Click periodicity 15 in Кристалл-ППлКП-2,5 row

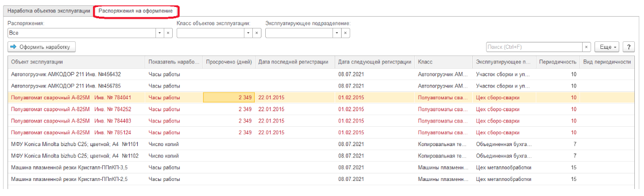click(574, 179)
